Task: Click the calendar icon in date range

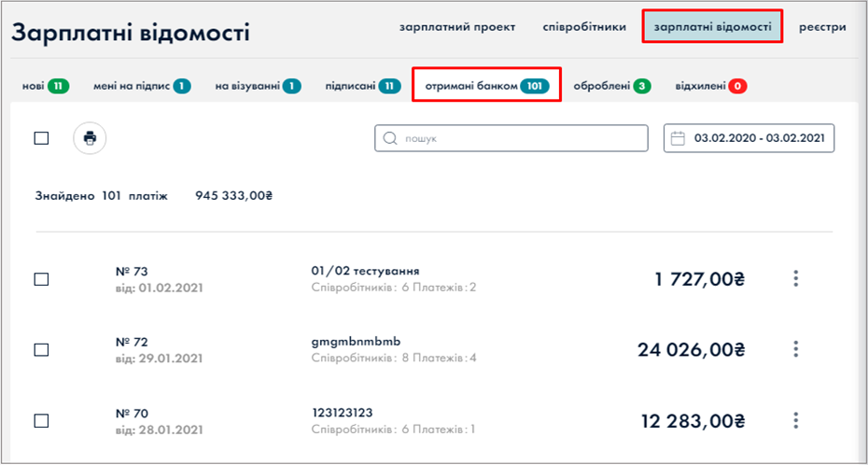Action: tap(679, 138)
